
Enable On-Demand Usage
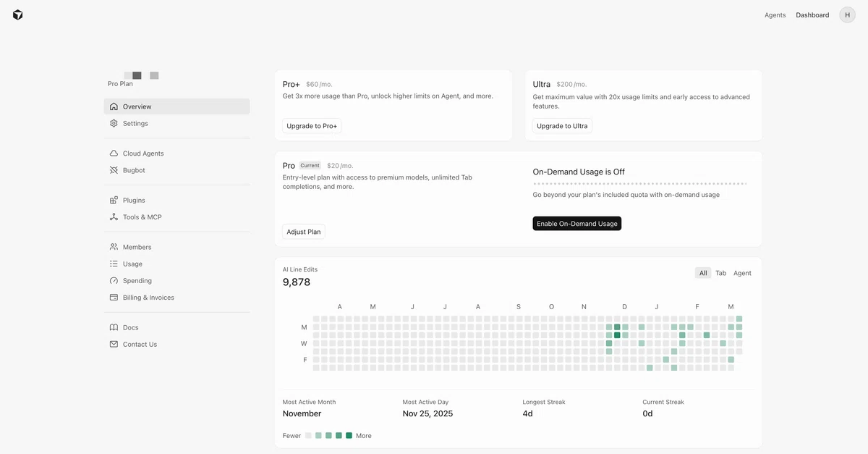pyautogui.click(x=577, y=224)
